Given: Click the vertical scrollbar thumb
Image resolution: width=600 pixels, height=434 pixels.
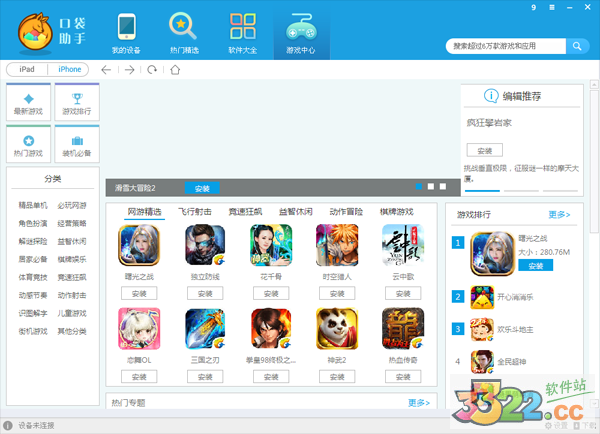Looking at the screenshot, I should pos(594,161).
